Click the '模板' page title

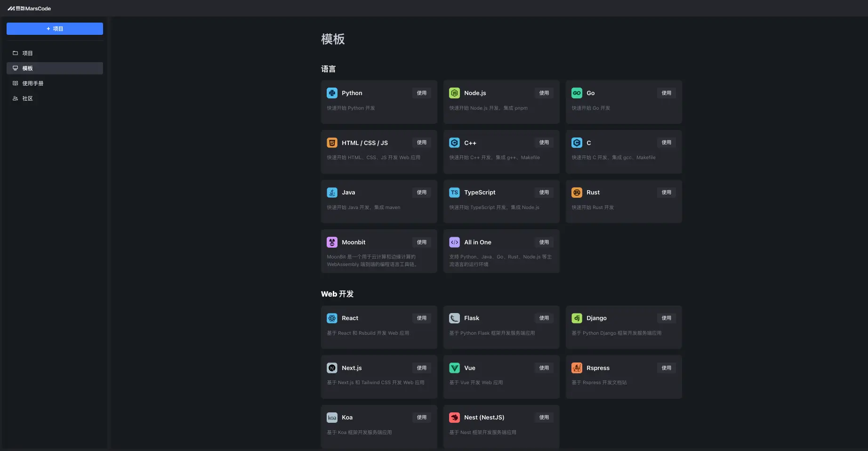(333, 39)
